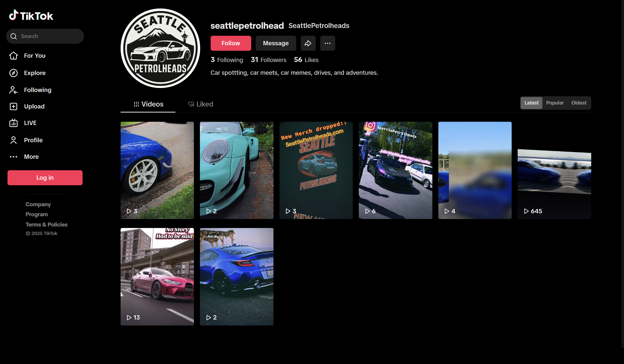Viewport: 624px width, 364px height.
Task: Sort videos by Popular
Action: tap(555, 103)
